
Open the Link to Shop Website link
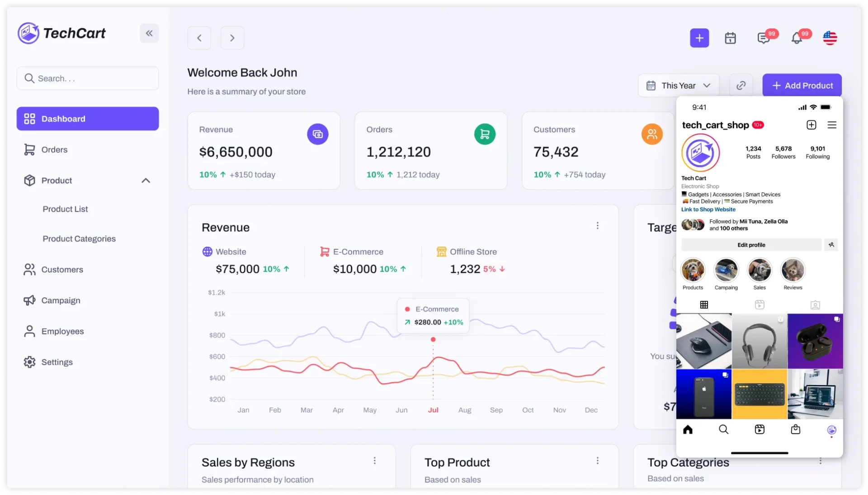coord(708,209)
